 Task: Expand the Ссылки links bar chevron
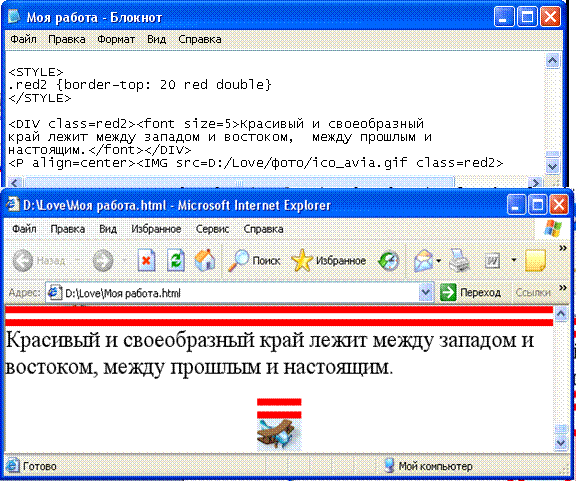(x=563, y=288)
